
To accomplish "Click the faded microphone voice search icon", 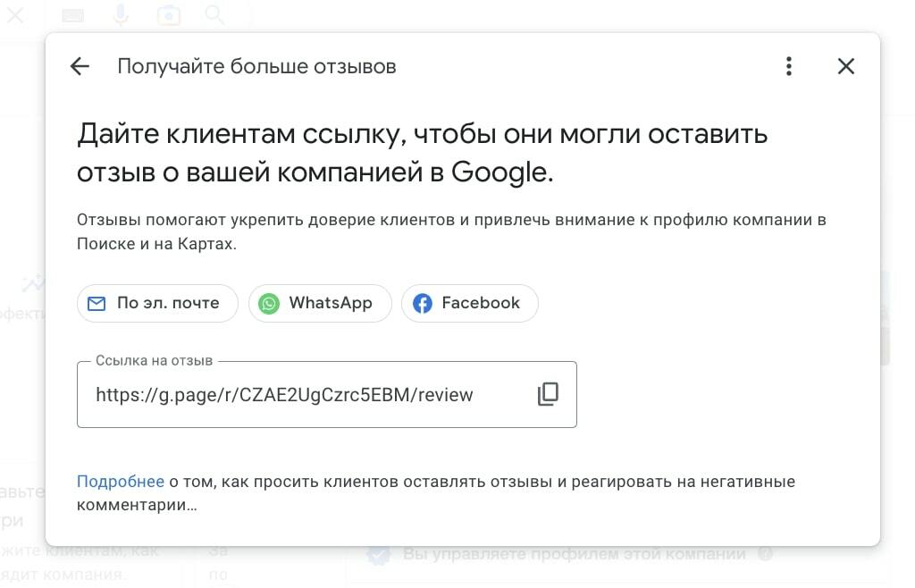I will tap(121, 15).
